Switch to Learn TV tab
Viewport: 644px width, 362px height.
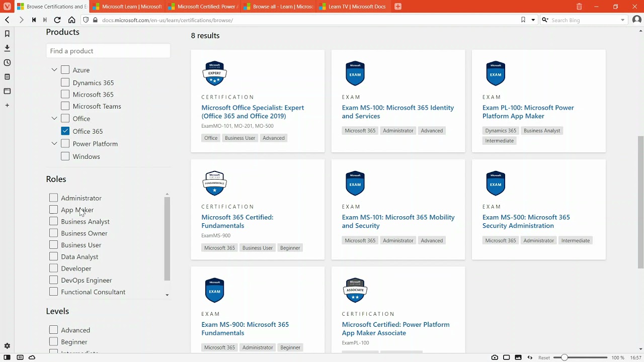(x=353, y=7)
